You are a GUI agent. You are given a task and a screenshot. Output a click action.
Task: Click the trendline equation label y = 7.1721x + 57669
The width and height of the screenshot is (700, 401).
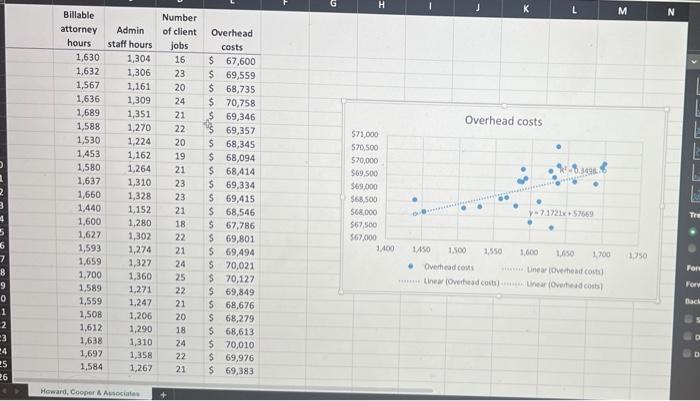point(561,213)
